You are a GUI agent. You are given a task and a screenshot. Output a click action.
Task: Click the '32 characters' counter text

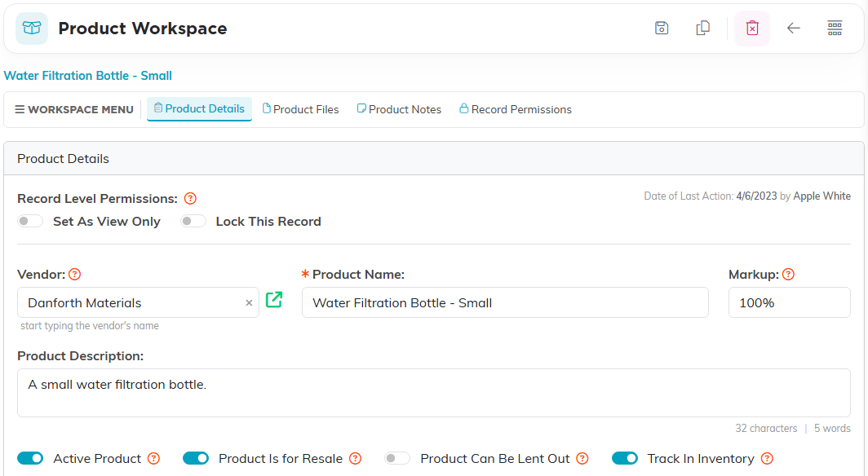(x=766, y=429)
